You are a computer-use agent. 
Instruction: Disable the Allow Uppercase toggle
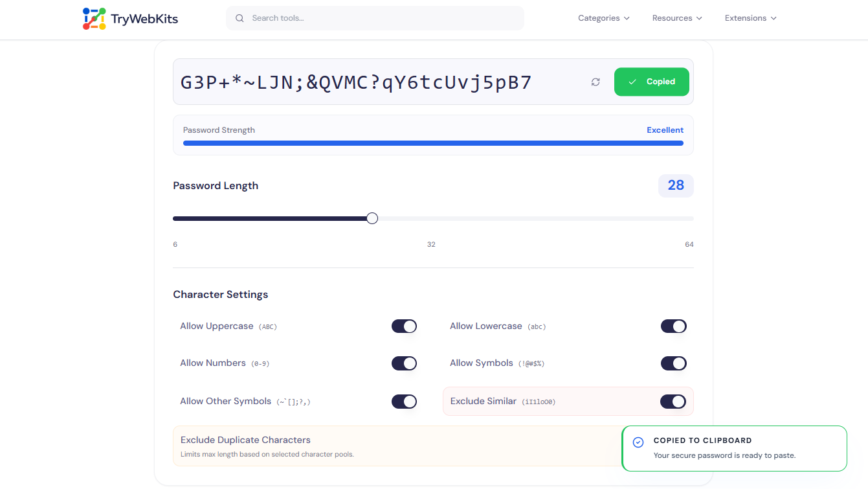click(x=404, y=326)
